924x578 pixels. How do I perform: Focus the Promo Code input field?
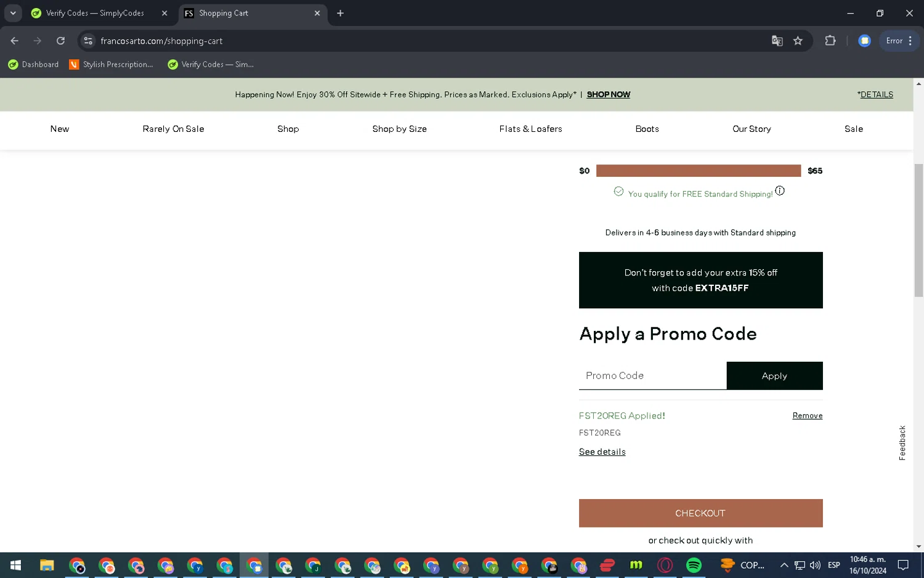pos(652,376)
